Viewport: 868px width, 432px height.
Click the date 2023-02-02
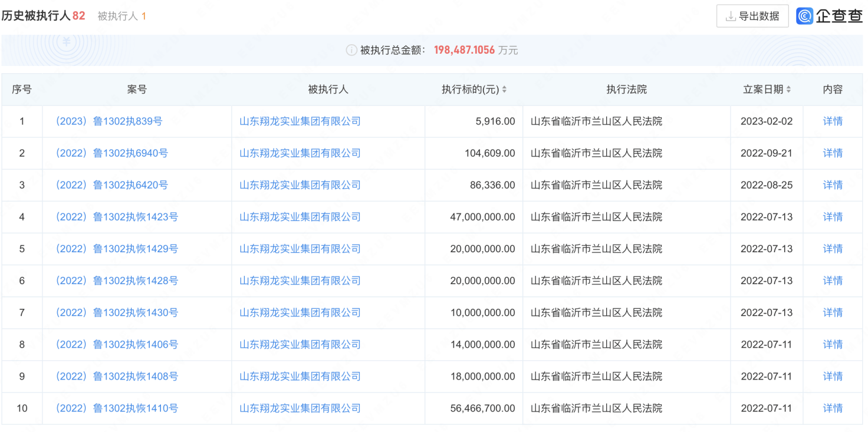tap(767, 121)
